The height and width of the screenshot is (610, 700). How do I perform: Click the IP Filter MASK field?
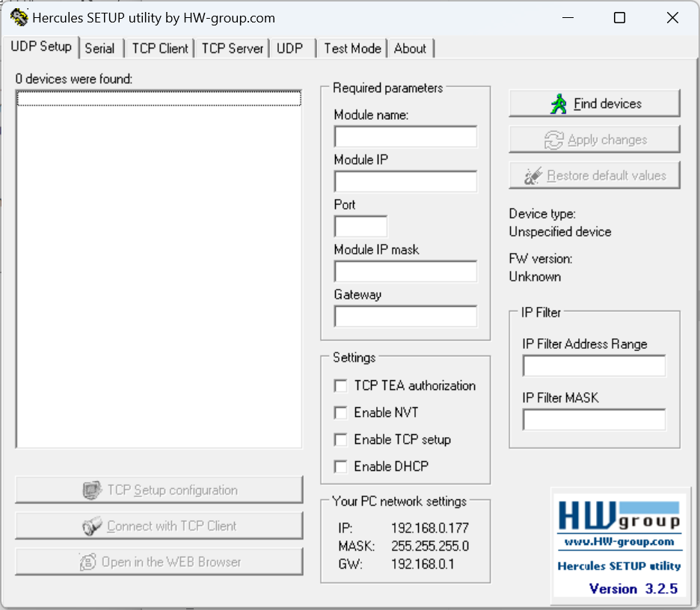click(595, 420)
